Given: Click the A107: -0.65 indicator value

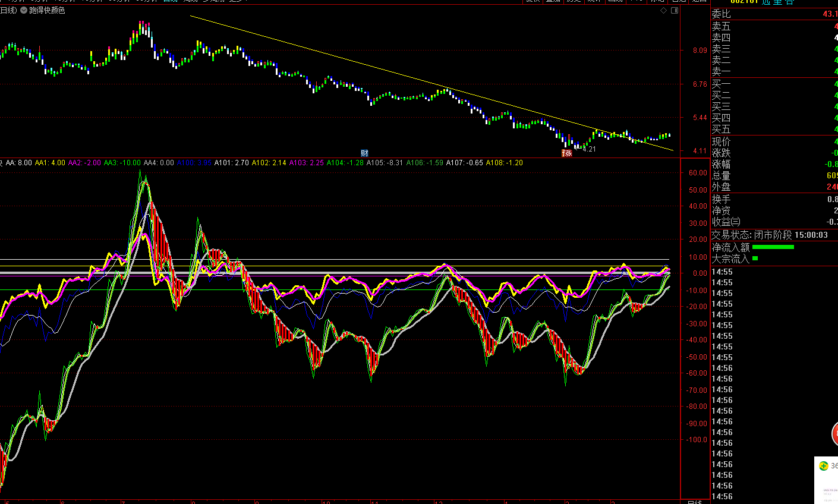Looking at the screenshot, I should 465,162.
